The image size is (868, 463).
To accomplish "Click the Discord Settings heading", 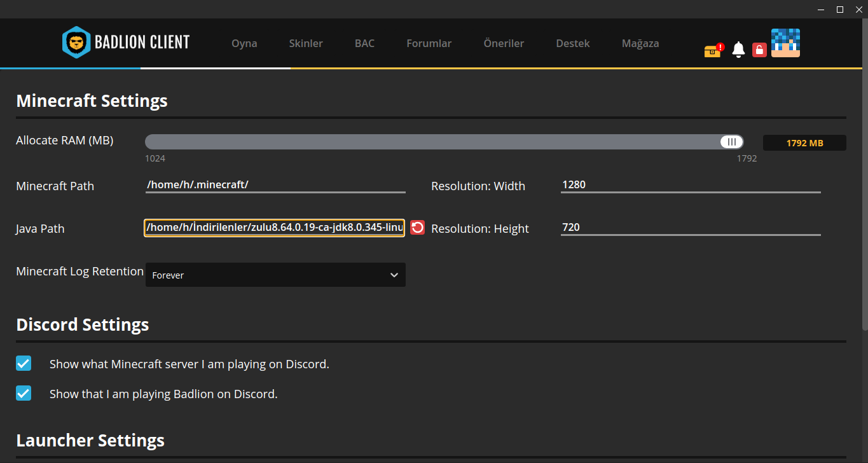I will tap(83, 324).
